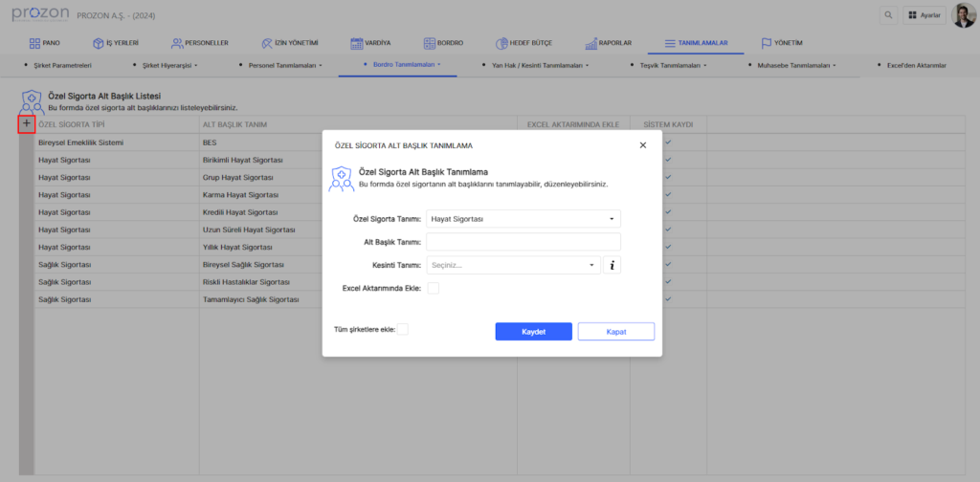Expand the Bordro Tanımlamaları submenu
The width and height of the screenshot is (980, 482).
405,65
